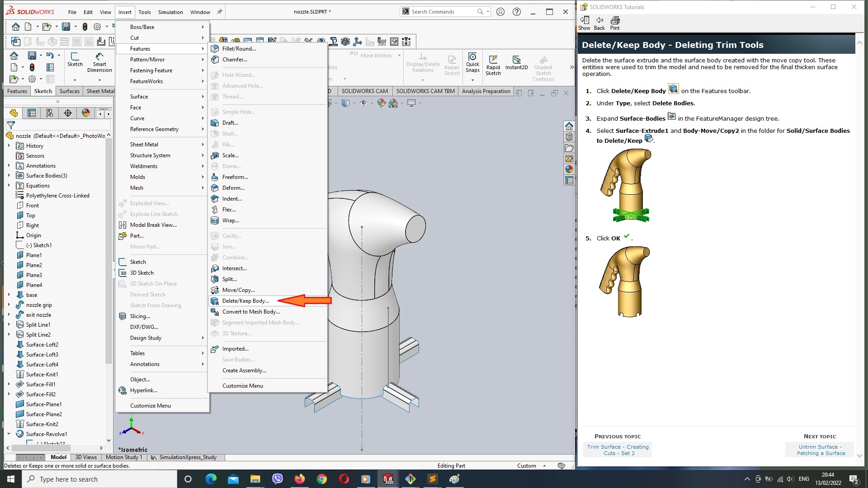Open View Settings monitor icon

tap(411, 103)
